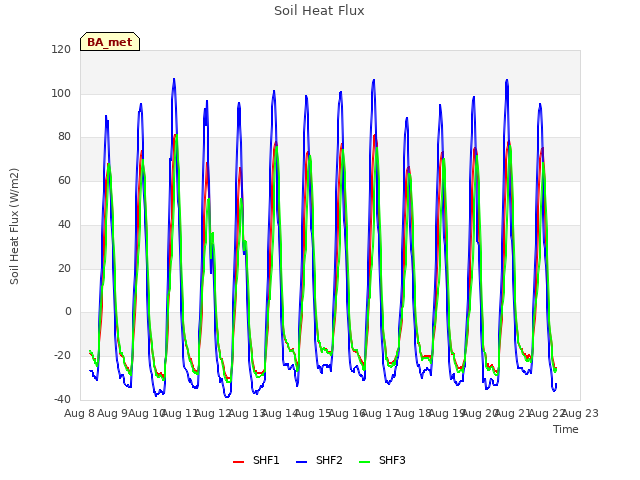Viewport: 640px width, 480px height.
Task: Click the Time x-axis title
Action: coord(566,429)
